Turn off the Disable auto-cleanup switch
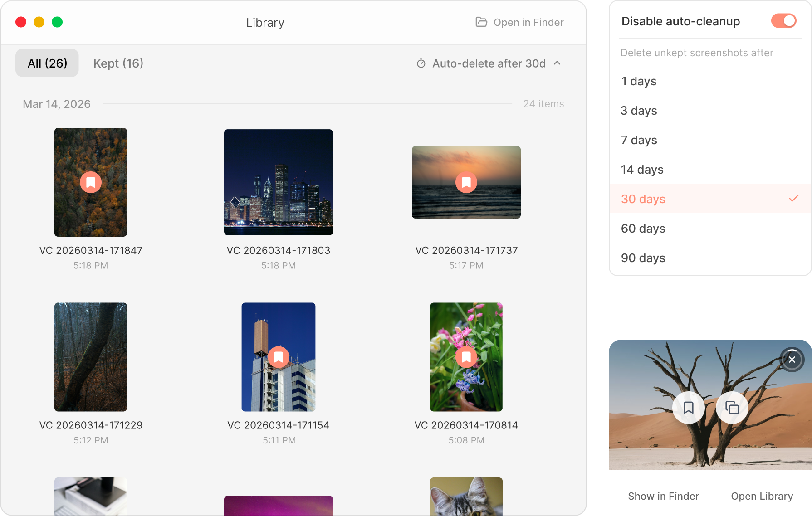The width and height of the screenshot is (812, 516). click(x=783, y=21)
